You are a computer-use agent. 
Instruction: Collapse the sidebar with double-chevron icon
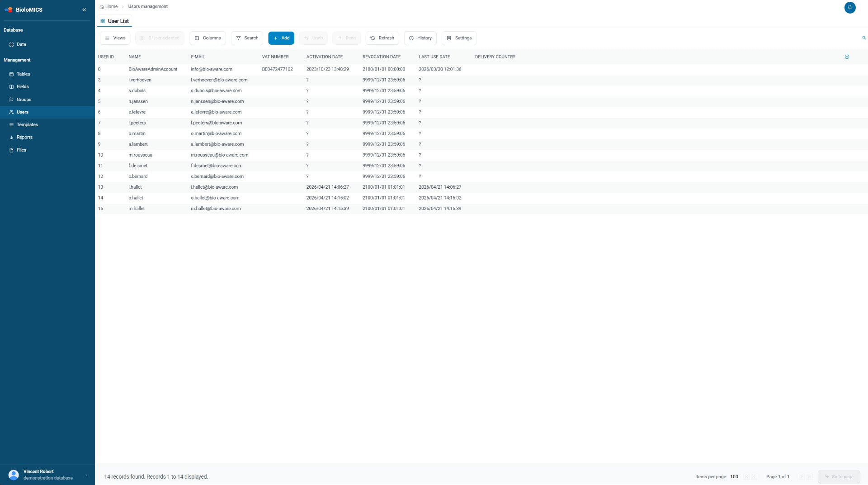click(84, 10)
